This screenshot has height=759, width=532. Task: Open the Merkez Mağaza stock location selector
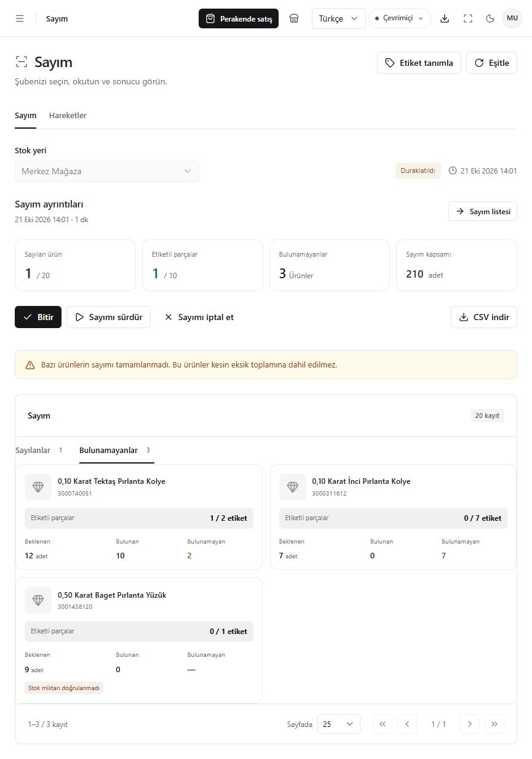coord(107,171)
